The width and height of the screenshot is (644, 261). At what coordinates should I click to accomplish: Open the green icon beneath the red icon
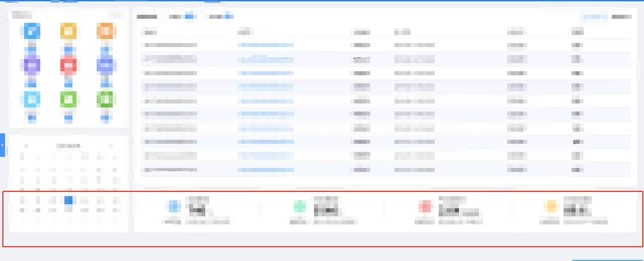68,99
